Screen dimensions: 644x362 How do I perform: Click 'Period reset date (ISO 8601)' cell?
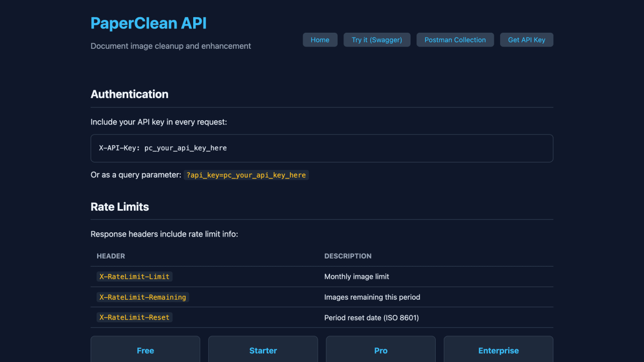(436, 317)
